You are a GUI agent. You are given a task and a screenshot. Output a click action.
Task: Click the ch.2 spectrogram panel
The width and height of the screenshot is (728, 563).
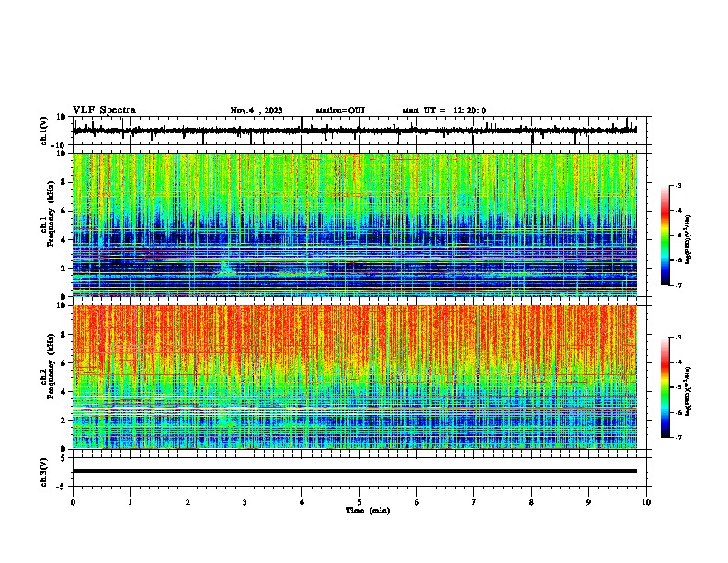click(x=355, y=377)
